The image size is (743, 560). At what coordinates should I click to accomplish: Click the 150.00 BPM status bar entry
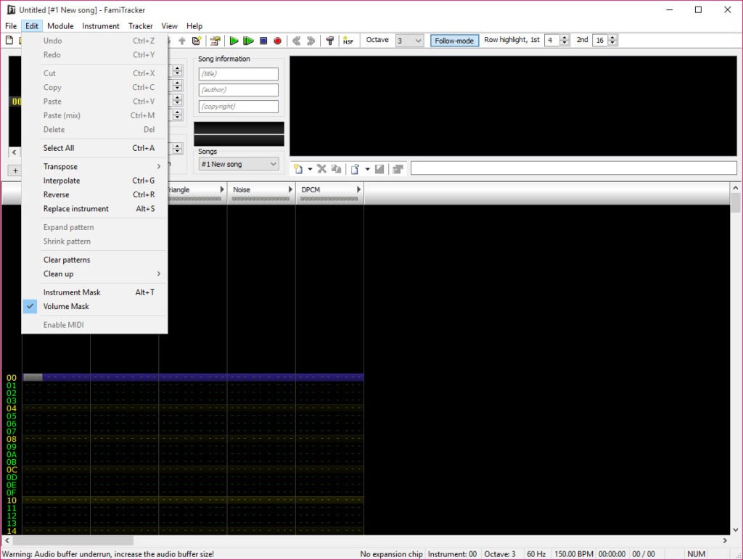573,554
